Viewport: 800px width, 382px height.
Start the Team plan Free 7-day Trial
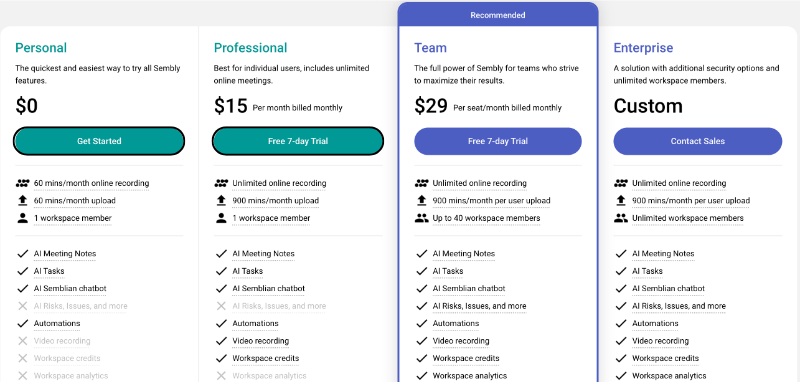click(x=497, y=141)
